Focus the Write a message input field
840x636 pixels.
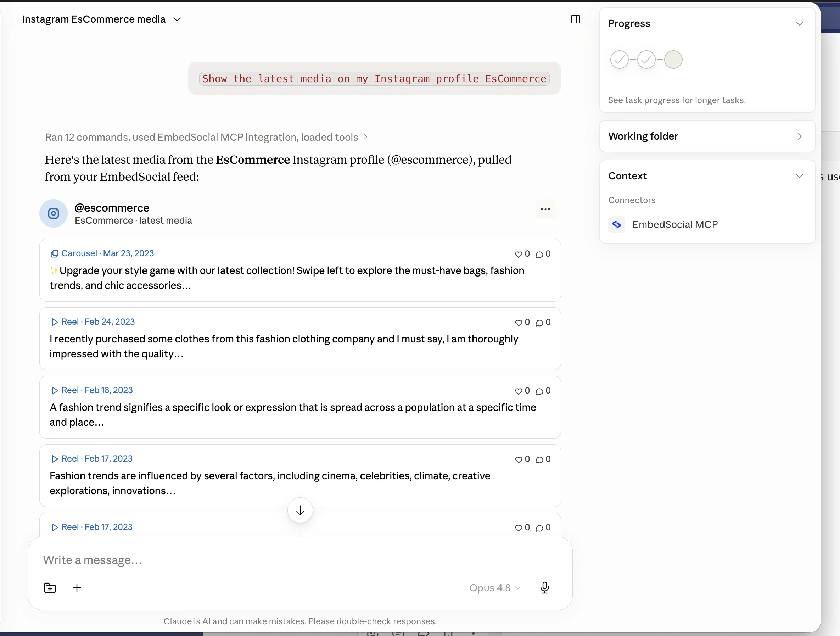tap(299, 560)
